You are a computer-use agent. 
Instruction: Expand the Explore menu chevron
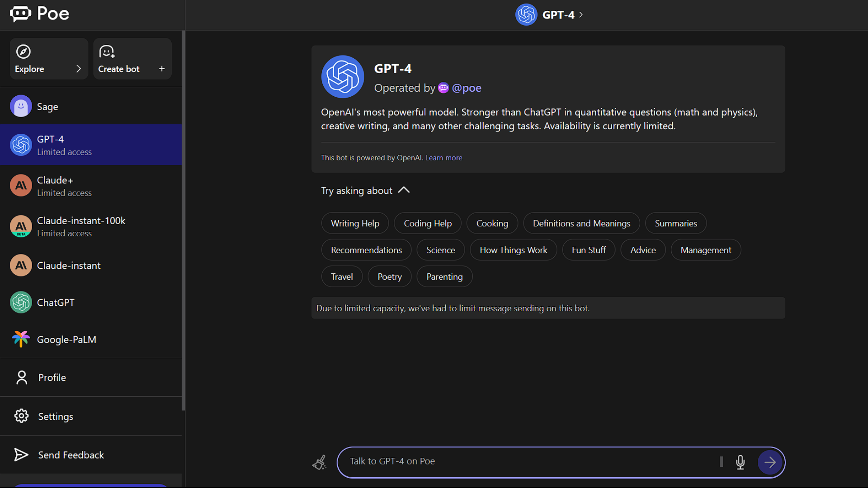pos(79,69)
